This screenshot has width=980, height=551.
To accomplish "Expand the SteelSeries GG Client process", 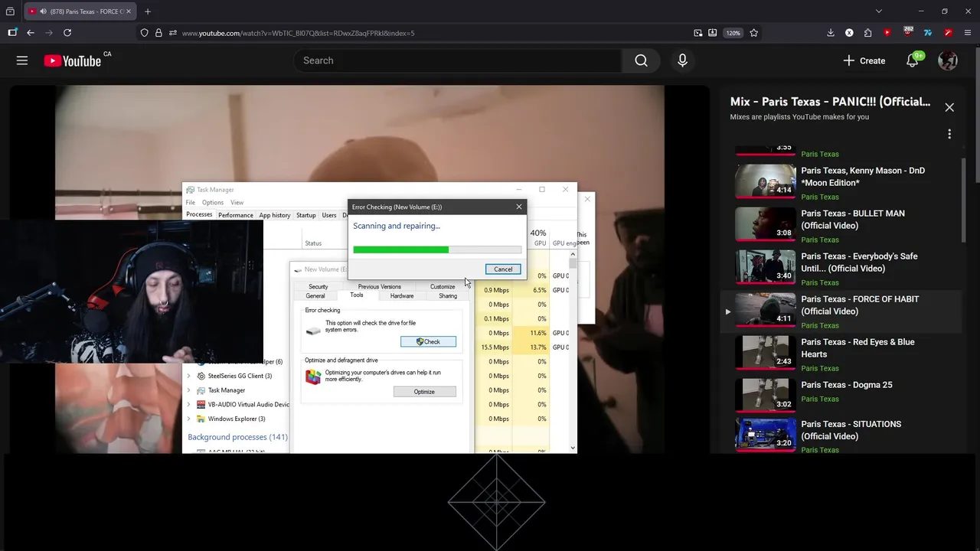I will (x=189, y=376).
